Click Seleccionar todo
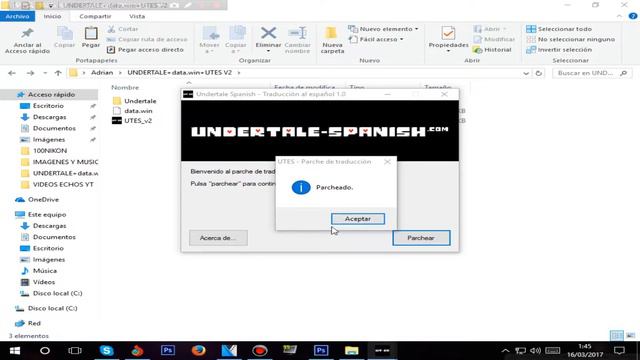 click(559, 29)
